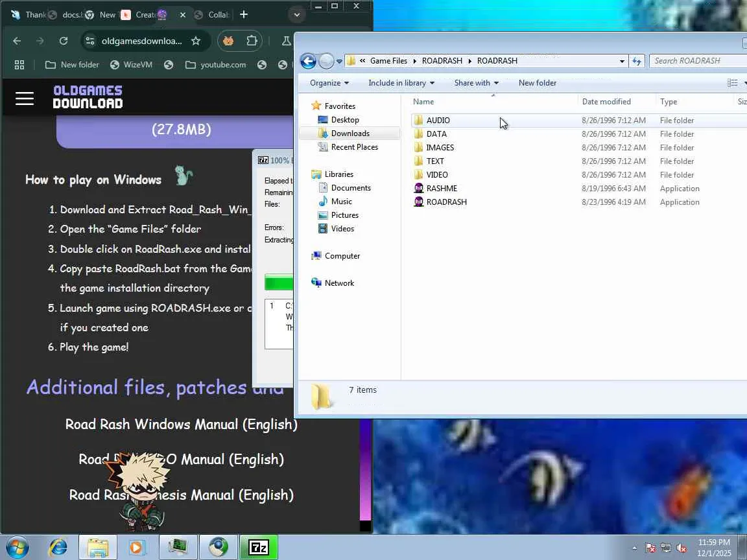Click the New folder button in Explorer
This screenshot has width=747, height=560.
click(x=538, y=83)
